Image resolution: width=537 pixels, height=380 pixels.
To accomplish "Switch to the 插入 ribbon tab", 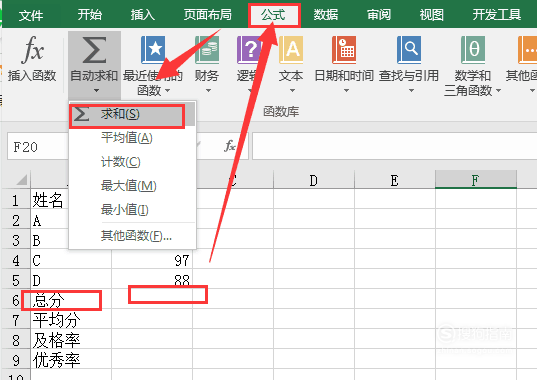I will (142, 15).
